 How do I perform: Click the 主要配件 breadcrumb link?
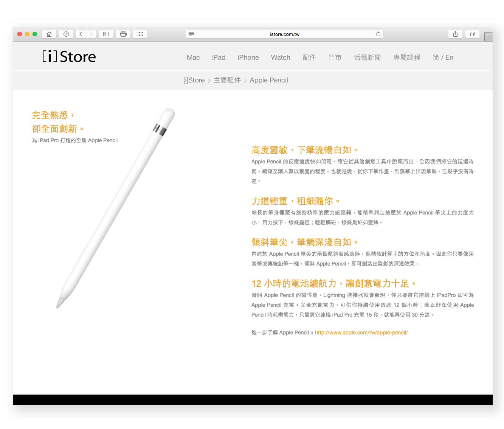(227, 80)
